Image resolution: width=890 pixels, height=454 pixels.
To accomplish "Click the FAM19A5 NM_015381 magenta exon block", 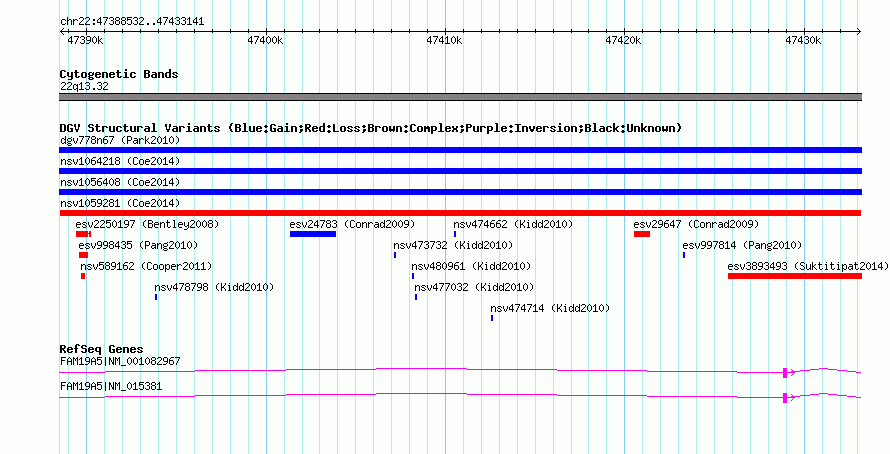I will pos(785,397).
